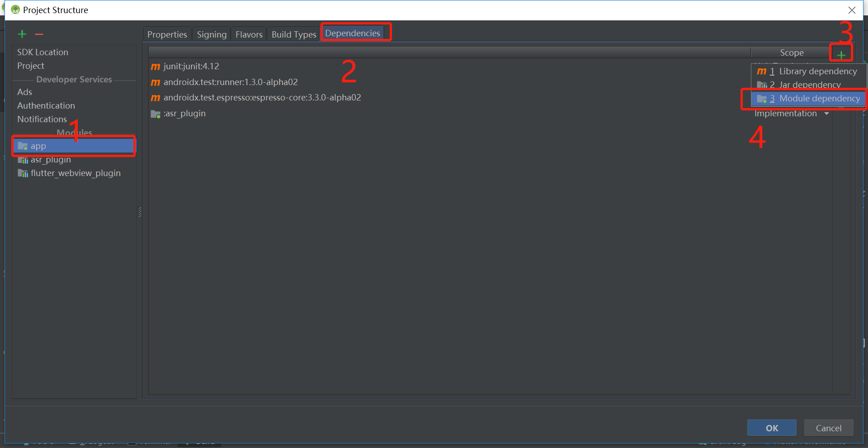This screenshot has width=868, height=448.
Task: Select the app module
Action: [75, 146]
